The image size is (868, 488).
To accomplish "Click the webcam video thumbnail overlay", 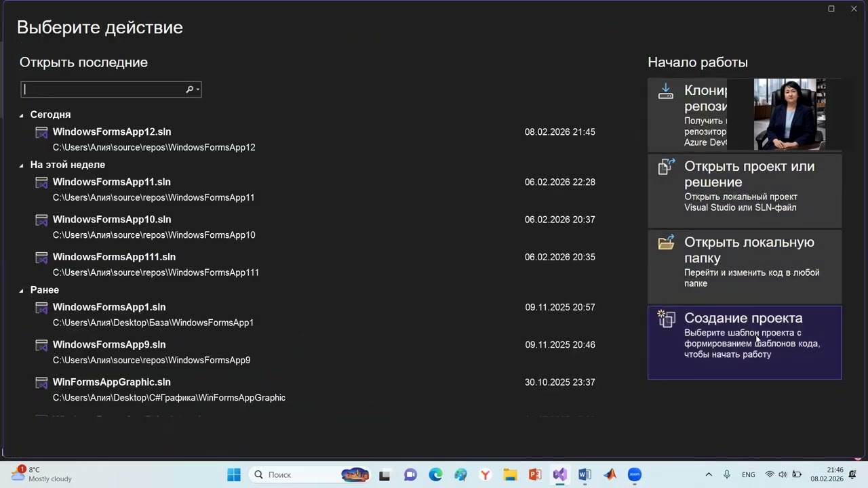I will coord(789,114).
